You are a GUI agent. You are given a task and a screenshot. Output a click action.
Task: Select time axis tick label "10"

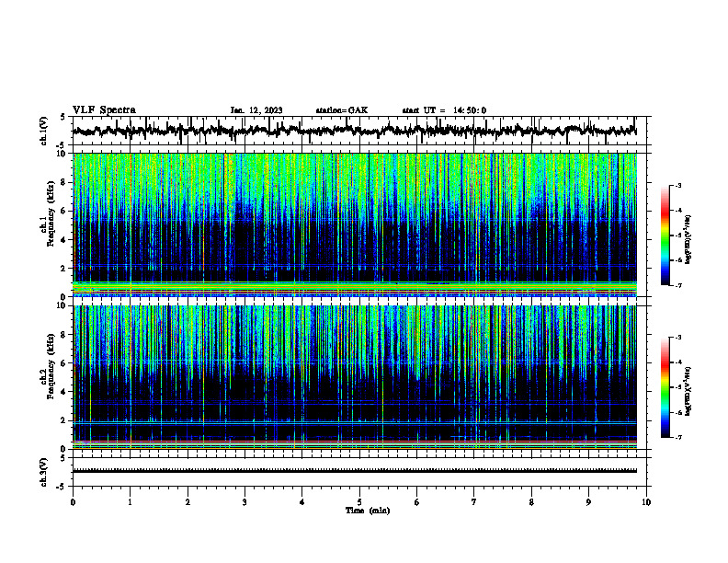[646, 502]
